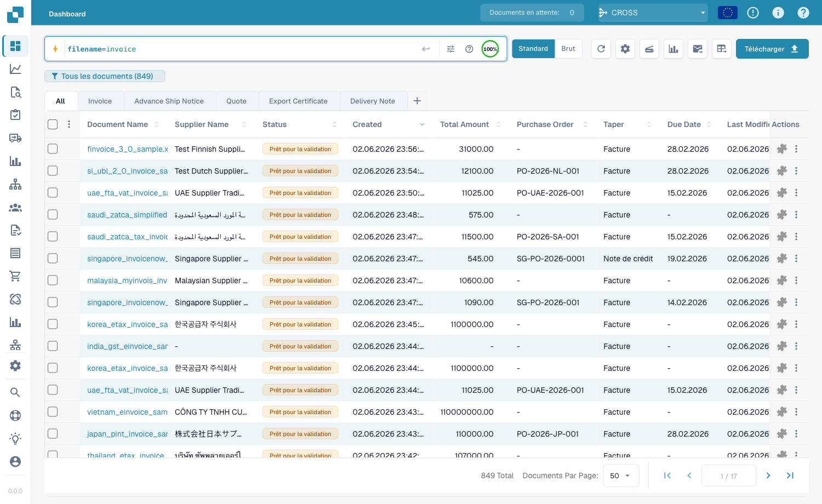The height and width of the screenshot is (504, 822).
Task: Open documents per page dropdown
Action: tap(621, 476)
